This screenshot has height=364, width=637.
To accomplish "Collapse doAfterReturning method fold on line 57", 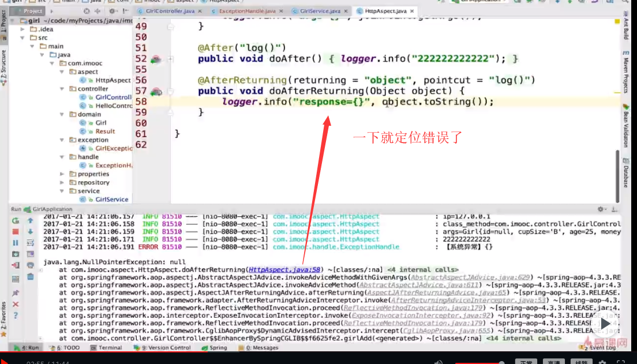I will (x=171, y=91).
